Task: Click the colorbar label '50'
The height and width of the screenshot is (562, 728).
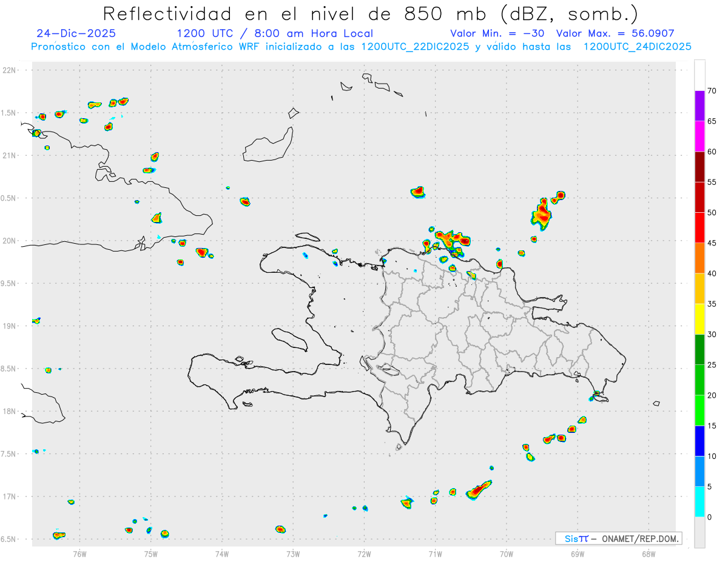Action: (712, 213)
